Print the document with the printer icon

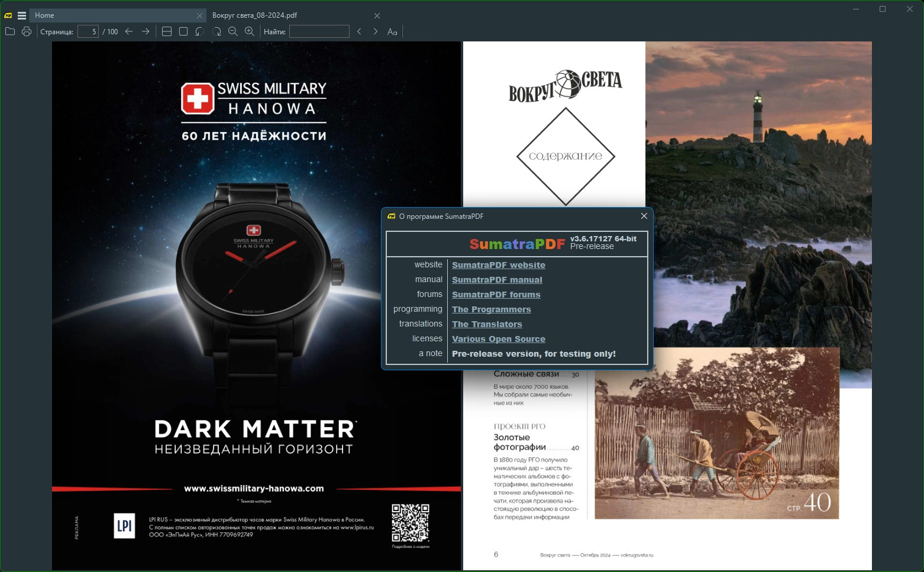click(x=27, y=31)
